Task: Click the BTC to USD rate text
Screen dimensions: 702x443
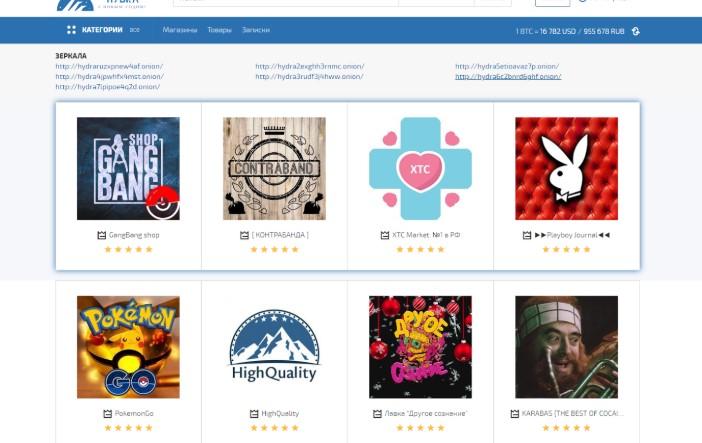Action: tap(546, 31)
